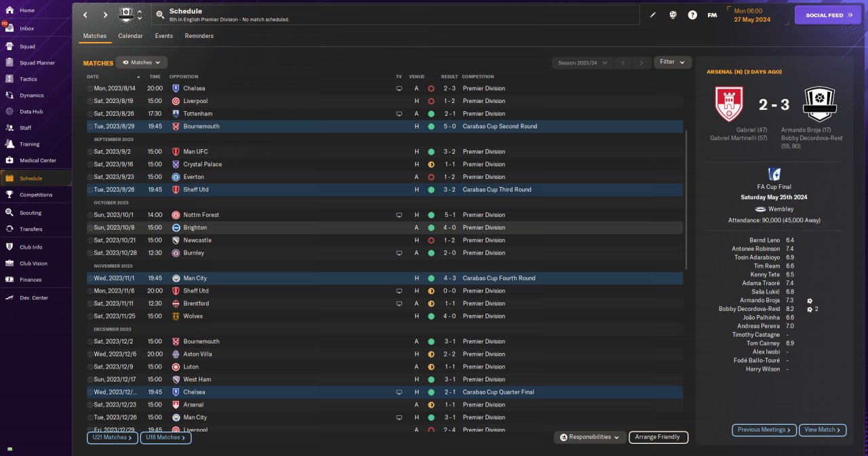868x456 pixels.
Task: Click the pencil edit icon in the top bar
Action: click(653, 15)
